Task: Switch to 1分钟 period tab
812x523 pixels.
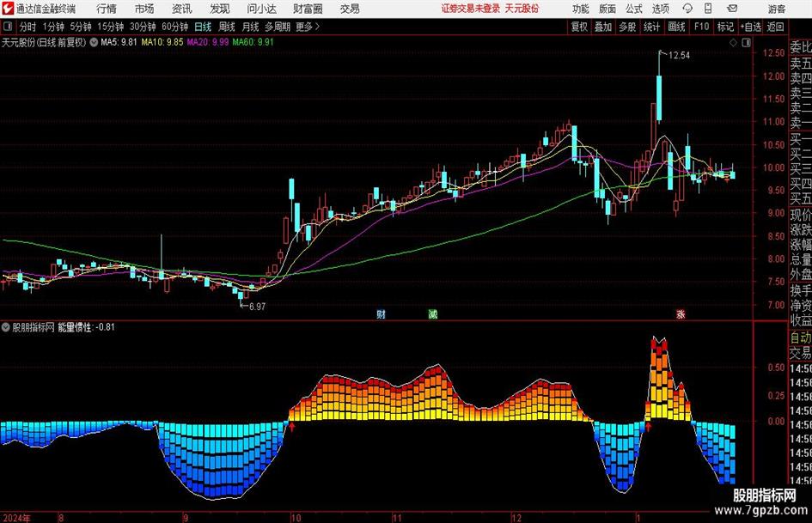Action: pos(53,27)
